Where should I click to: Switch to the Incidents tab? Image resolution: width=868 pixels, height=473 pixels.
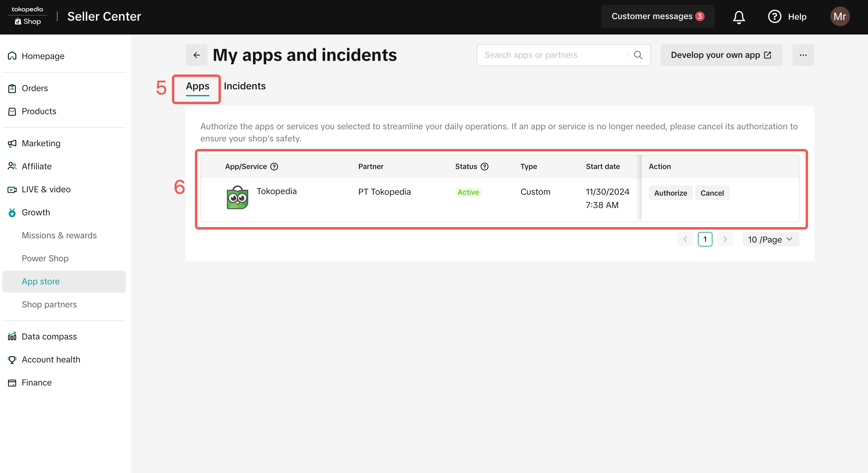pyautogui.click(x=245, y=86)
